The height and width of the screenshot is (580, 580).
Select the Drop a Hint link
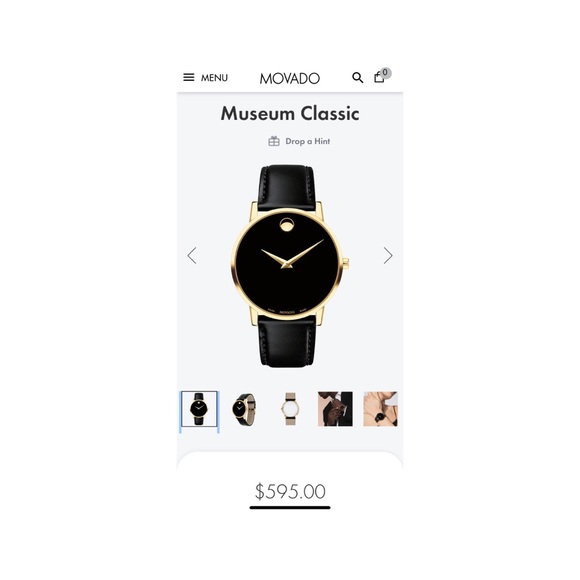point(307,141)
